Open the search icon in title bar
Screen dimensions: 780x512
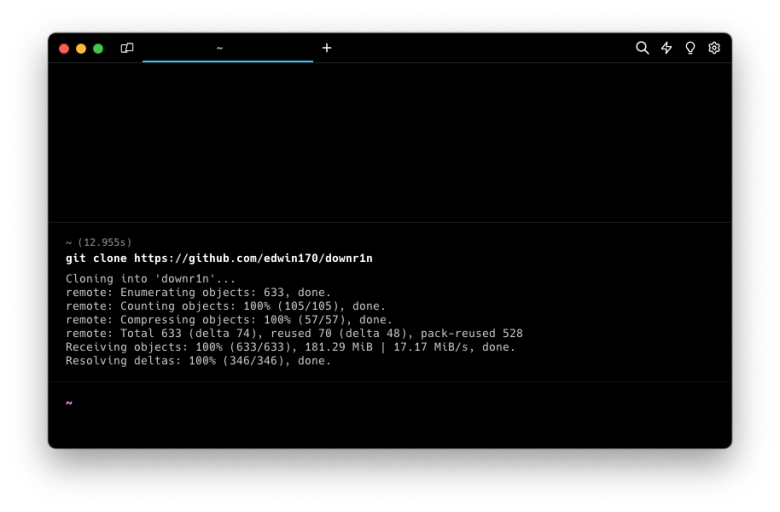click(642, 48)
